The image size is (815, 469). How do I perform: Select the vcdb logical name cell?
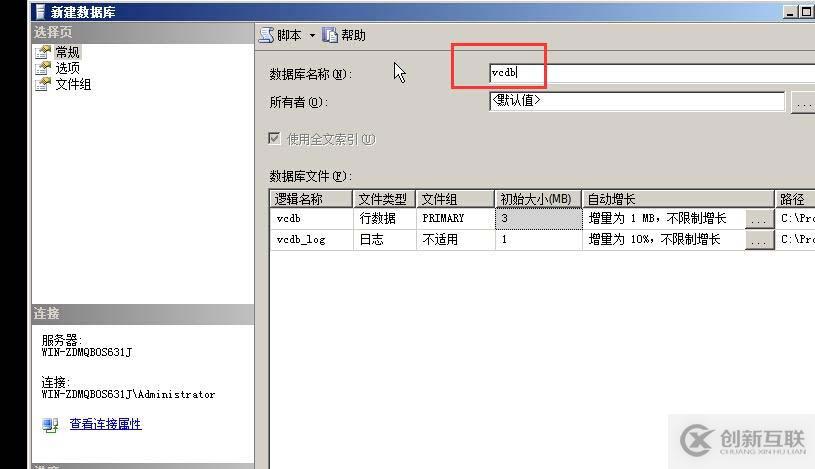pyautogui.click(x=311, y=219)
